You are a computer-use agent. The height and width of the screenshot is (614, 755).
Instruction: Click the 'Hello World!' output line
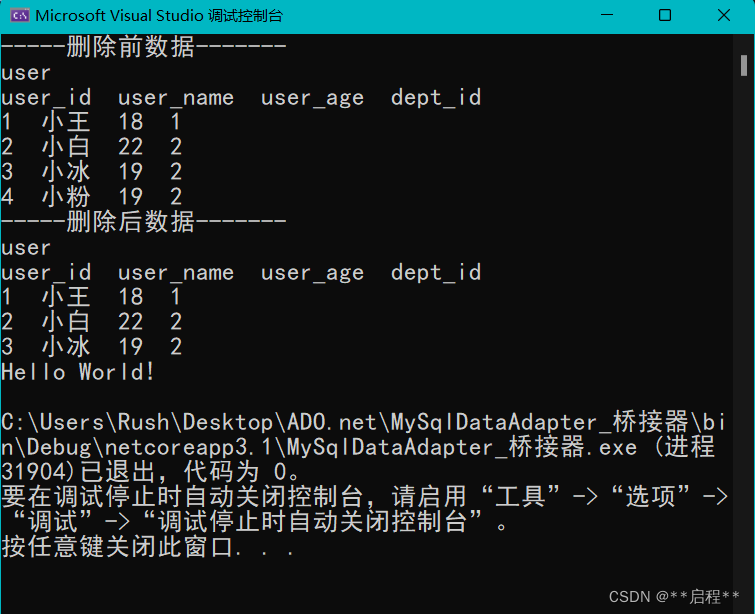pos(78,372)
